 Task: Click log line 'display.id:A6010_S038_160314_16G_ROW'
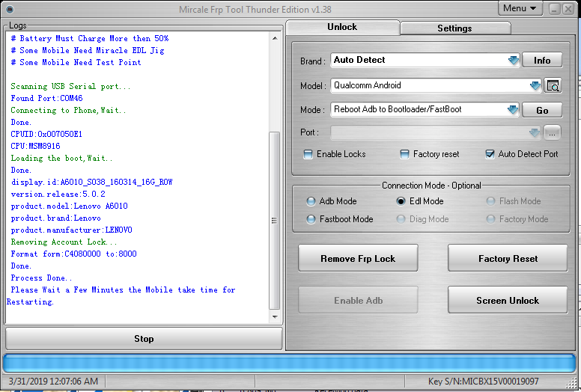coord(91,182)
